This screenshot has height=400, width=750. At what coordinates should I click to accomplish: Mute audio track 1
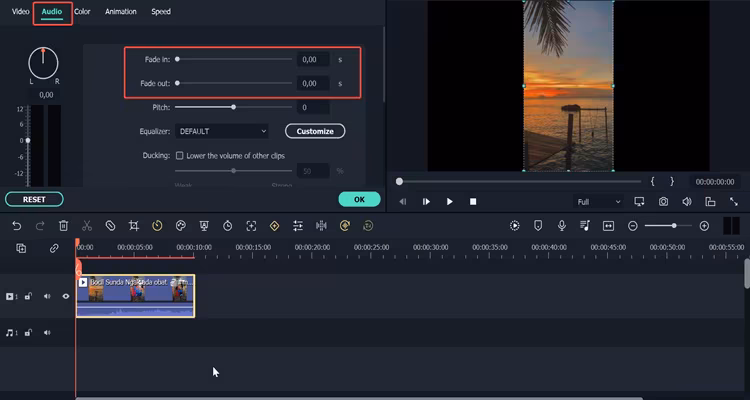(47, 333)
